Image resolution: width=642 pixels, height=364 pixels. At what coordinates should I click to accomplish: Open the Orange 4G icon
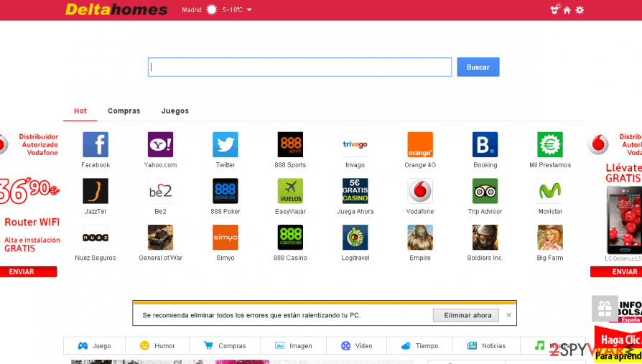pyautogui.click(x=420, y=144)
